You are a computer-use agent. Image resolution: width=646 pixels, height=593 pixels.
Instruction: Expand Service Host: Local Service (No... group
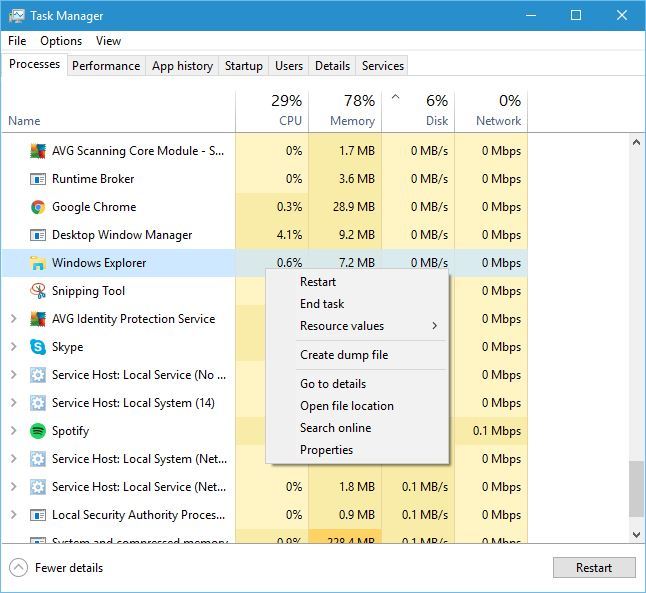coord(13,375)
